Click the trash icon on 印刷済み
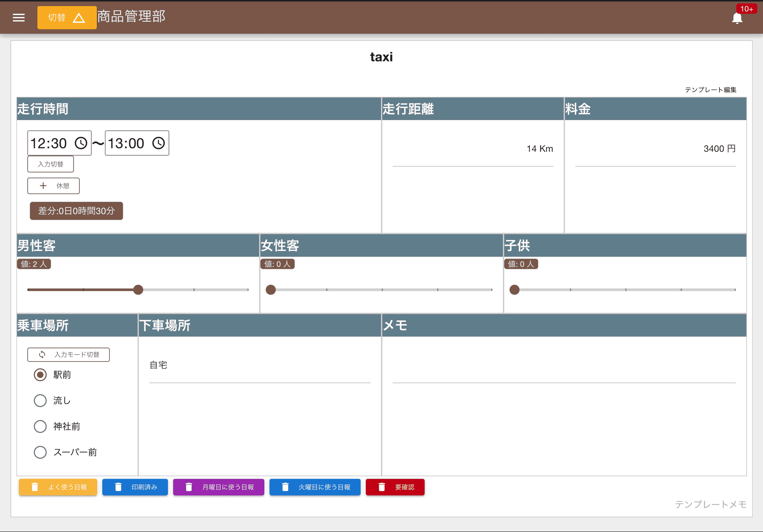The height and width of the screenshot is (532, 763). (x=118, y=487)
